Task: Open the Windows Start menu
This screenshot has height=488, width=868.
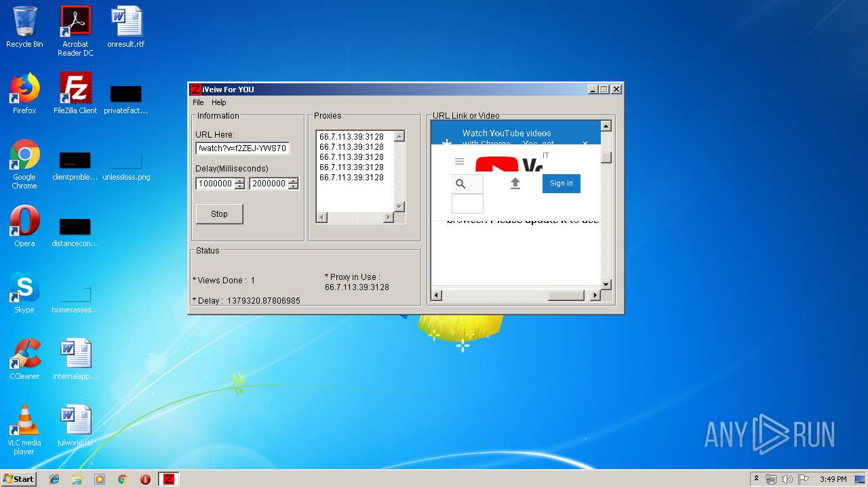Action: 18,479
